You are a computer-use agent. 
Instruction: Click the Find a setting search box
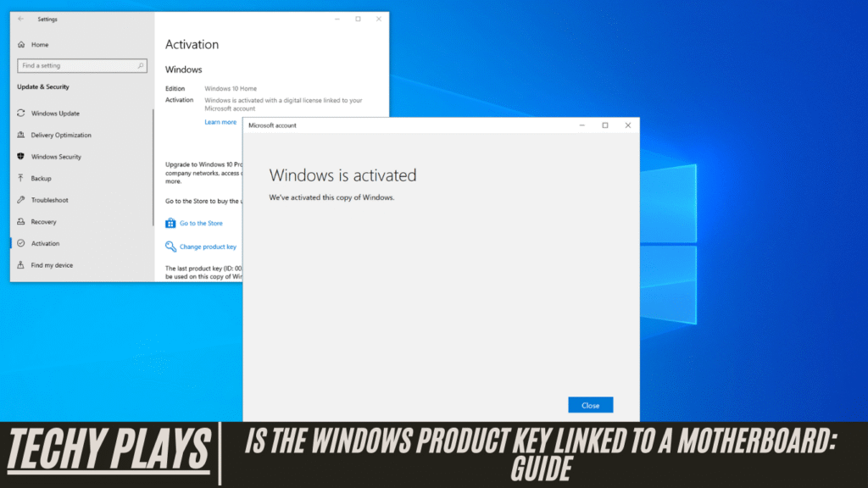[x=82, y=65]
